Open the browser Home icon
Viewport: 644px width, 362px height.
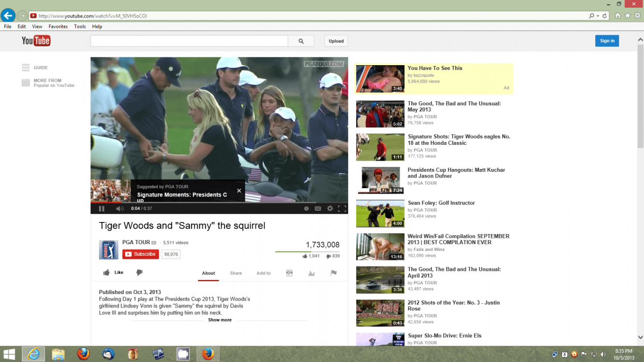click(617, 16)
